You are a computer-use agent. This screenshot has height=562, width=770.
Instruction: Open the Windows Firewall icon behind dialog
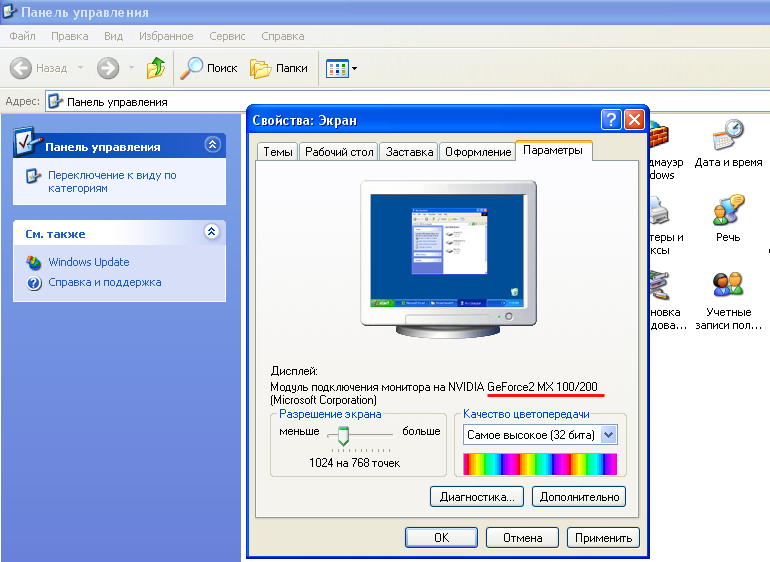(659, 135)
